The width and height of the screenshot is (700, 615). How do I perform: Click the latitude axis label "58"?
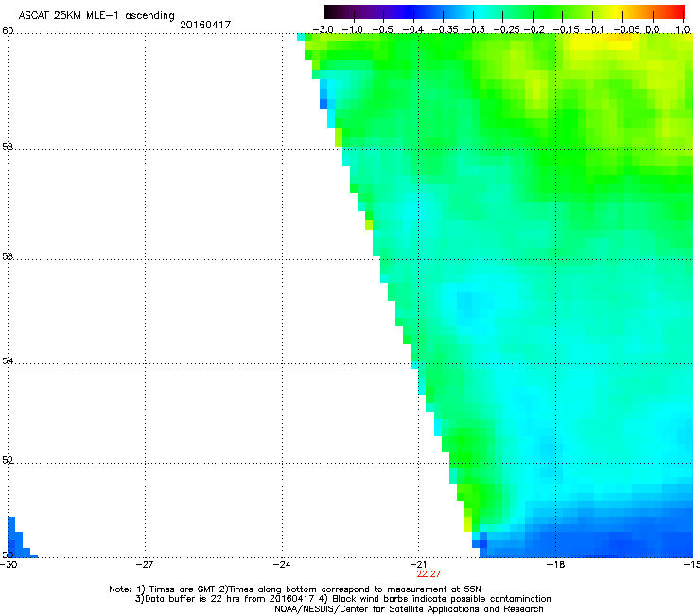(x=8, y=147)
